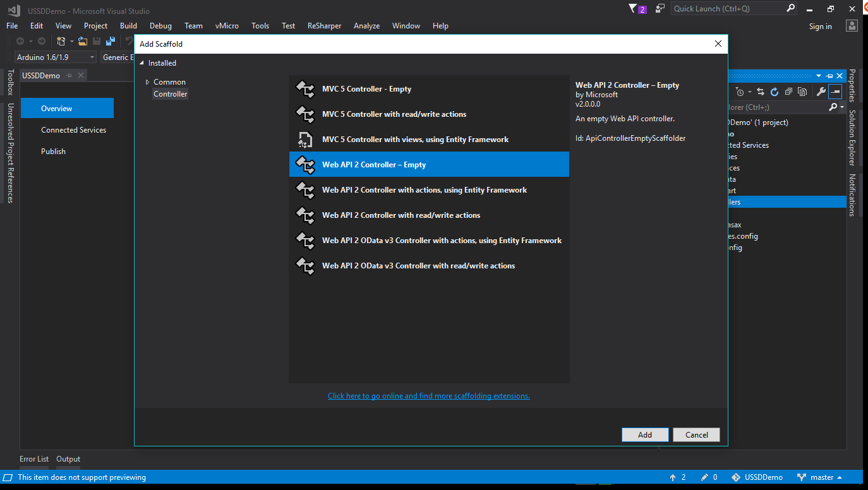Open the ReSharper menu
868x490 pixels.
pos(324,26)
